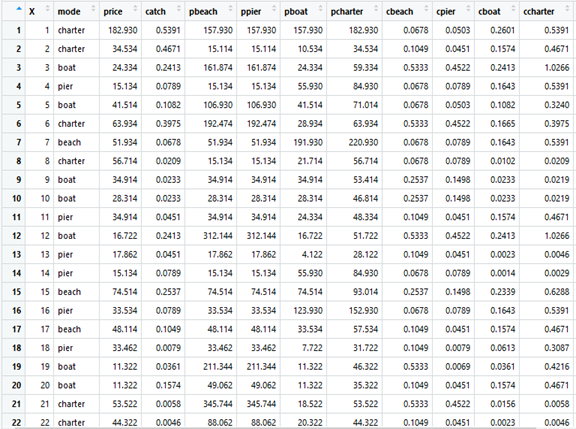This screenshot has width=576, height=429.
Task: Click price 182.930 in row 1
Action: tap(123, 30)
